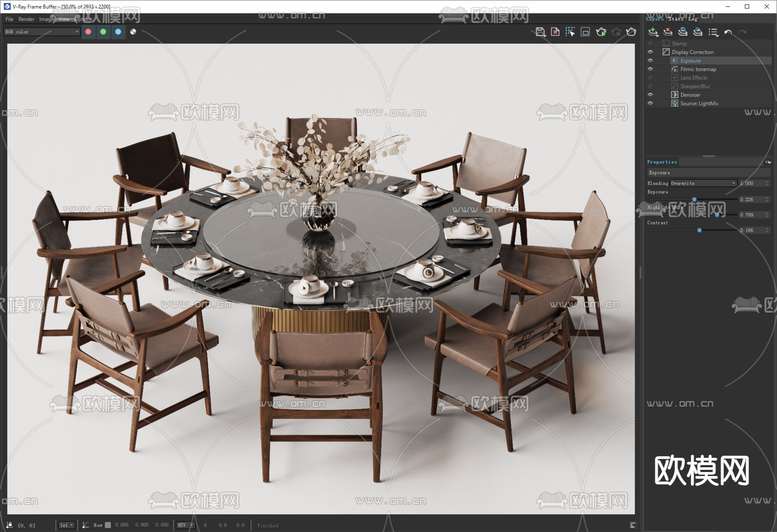This screenshot has width=777, height=532.
Task: Activate the region render tool
Action: pos(585,32)
